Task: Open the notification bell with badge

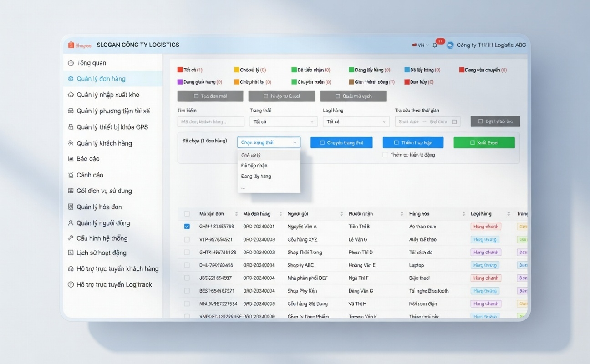Action: click(x=435, y=45)
